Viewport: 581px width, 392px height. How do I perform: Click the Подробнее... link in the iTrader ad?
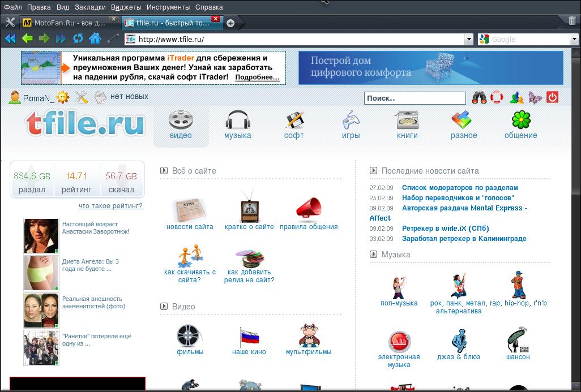(x=257, y=77)
